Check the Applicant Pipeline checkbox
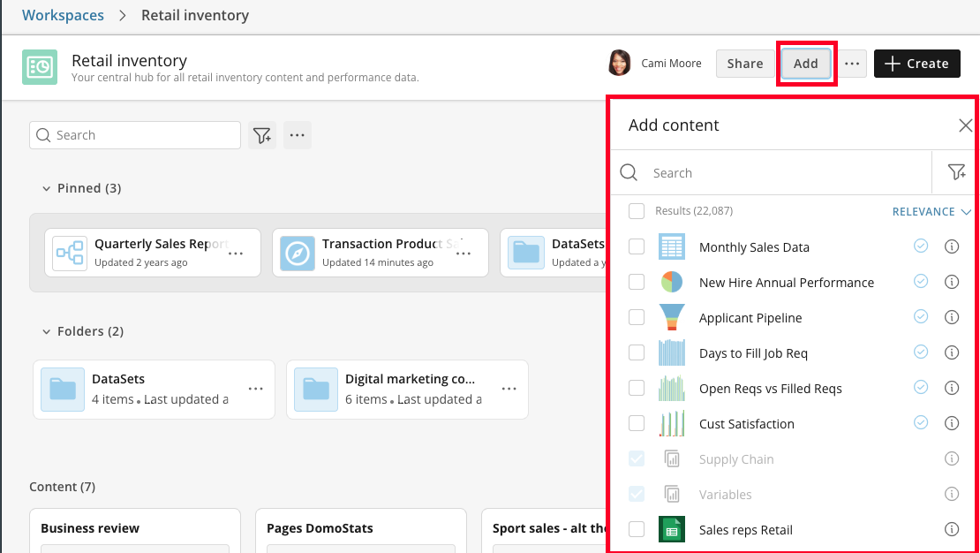980x553 pixels. pos(637,317)
